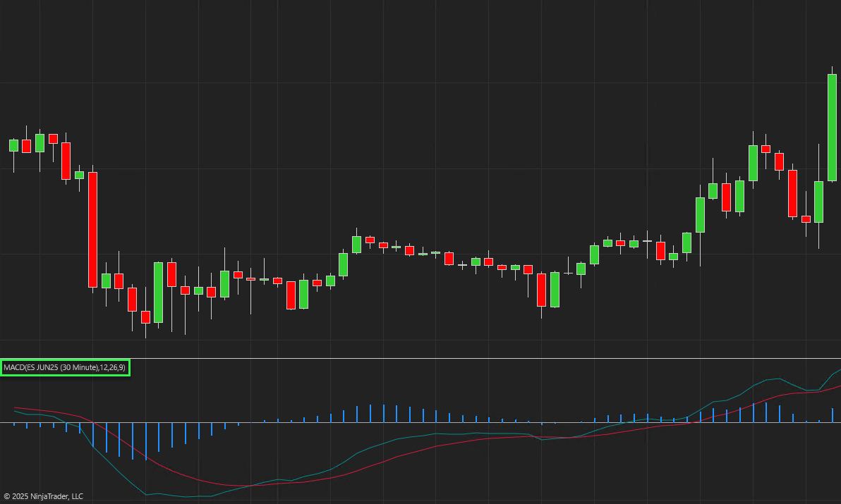Select the tallest green candle at chart's right edge
This screenshot has height=504, width=841.
(x=832, y=128)
